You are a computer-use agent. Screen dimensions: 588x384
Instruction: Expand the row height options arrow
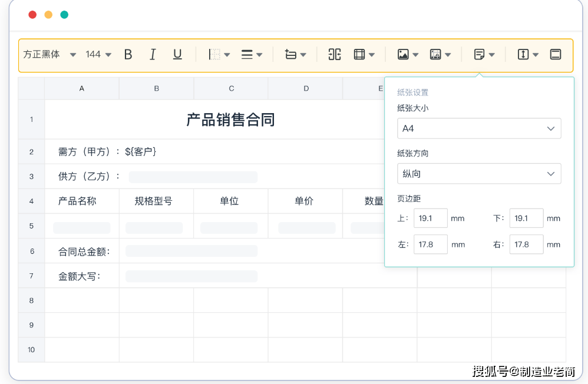(x=536, y=55)
